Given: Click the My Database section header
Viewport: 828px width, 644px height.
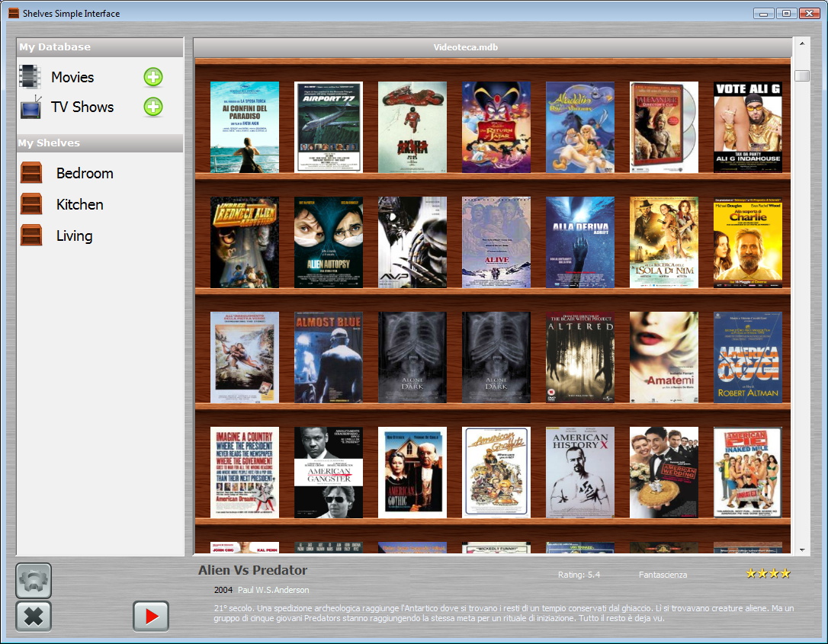Looking at the screenshot, I should pos(100,47).
